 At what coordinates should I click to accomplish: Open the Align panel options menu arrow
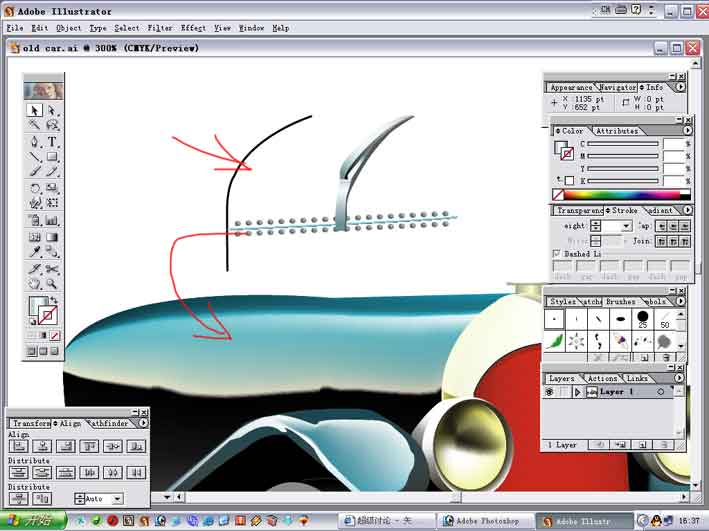pyautogui.click(x=143, y=423)
